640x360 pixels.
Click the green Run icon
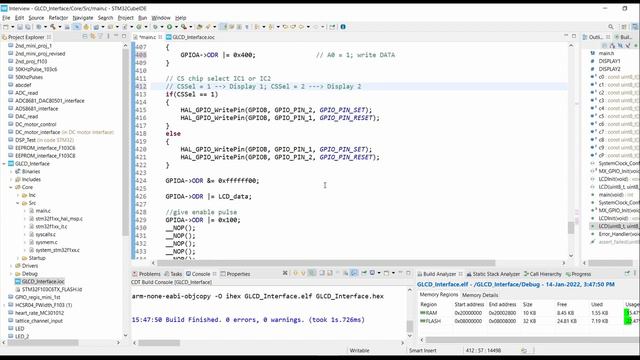click(x=169, y=27)
